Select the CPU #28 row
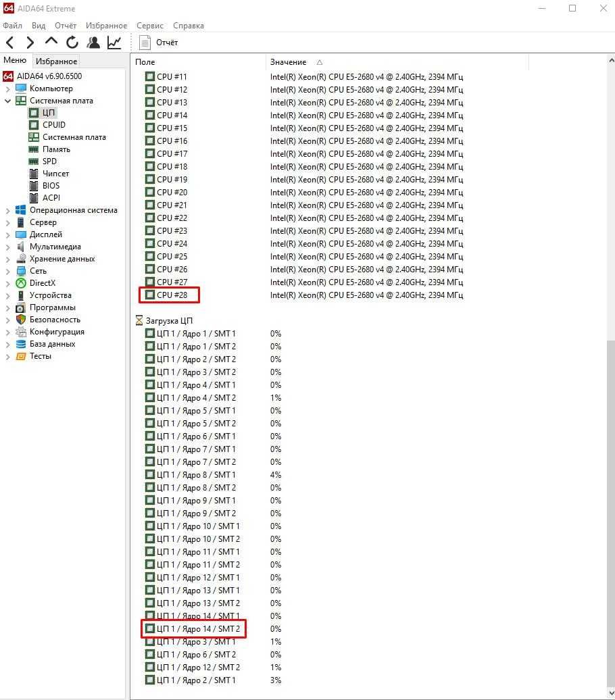 click(303, 295)
